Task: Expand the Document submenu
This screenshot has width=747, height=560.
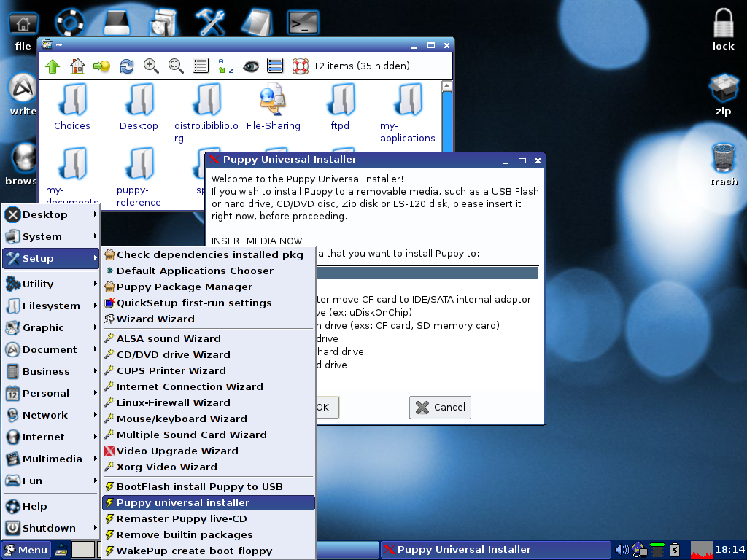Action: pos(50,349)
